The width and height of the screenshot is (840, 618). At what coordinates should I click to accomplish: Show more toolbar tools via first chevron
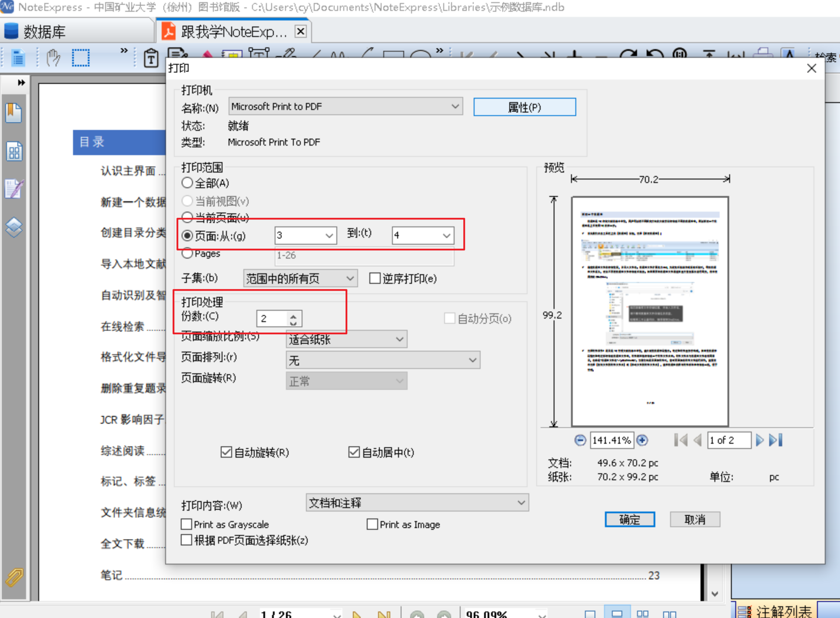[124, 50]
